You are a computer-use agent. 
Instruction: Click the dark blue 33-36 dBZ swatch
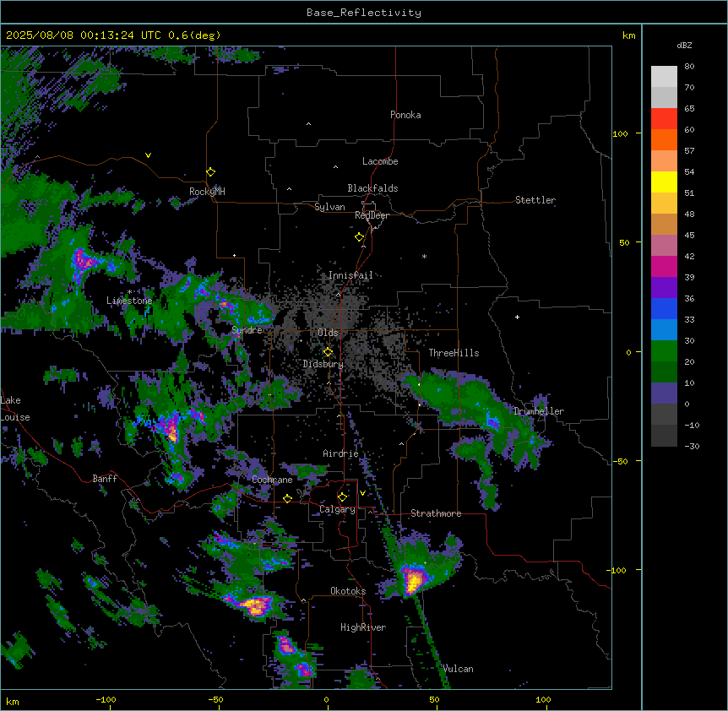coord(664,308)
